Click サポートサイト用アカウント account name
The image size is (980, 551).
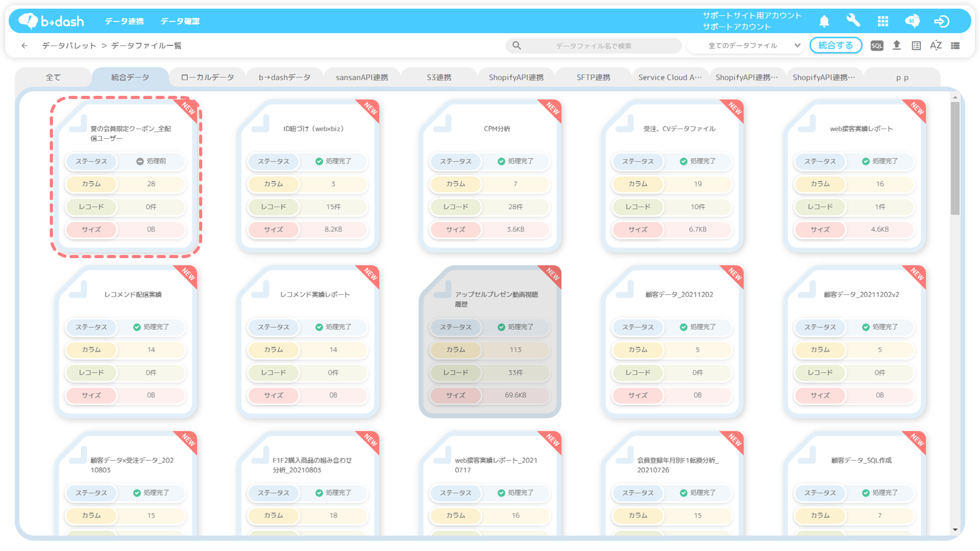(x=752, y=16)
